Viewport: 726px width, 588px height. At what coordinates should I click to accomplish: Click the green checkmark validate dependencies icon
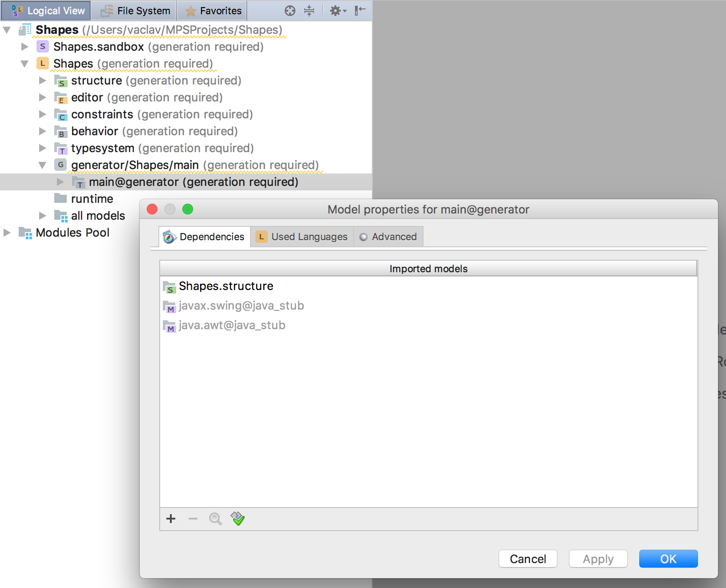click(238, 519)
